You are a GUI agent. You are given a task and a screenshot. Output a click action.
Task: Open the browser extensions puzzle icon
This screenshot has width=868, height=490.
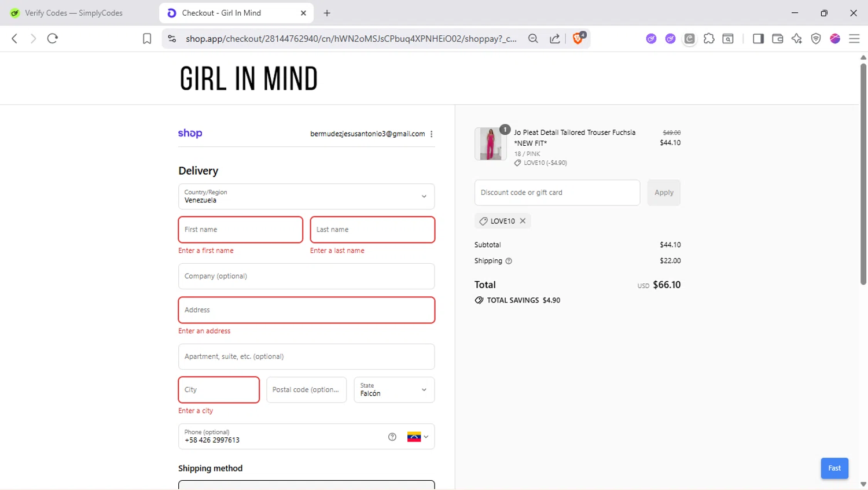(709, 39)
